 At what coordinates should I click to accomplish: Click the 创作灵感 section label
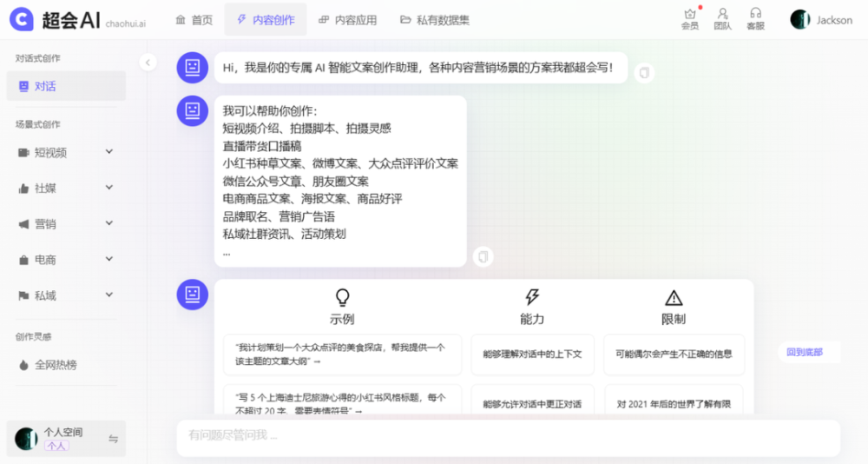[33, 336]
